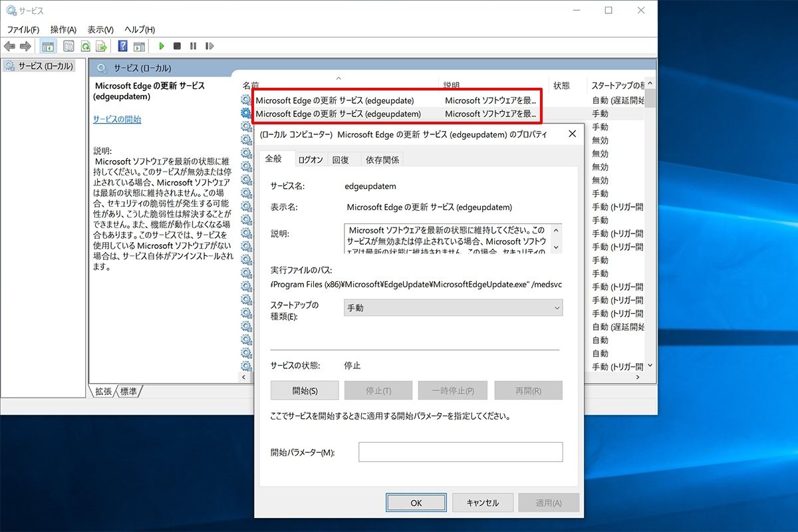Open the スタートアップの種類 dropdown showing 手動
Image resolution: width=798 pixels, height=532 pixels.
pos(453,308)
